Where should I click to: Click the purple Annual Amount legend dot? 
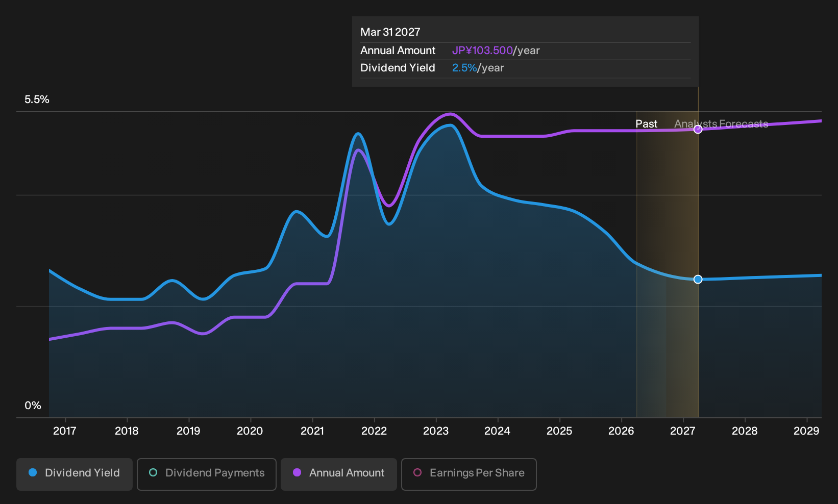(x=297, y=473)
